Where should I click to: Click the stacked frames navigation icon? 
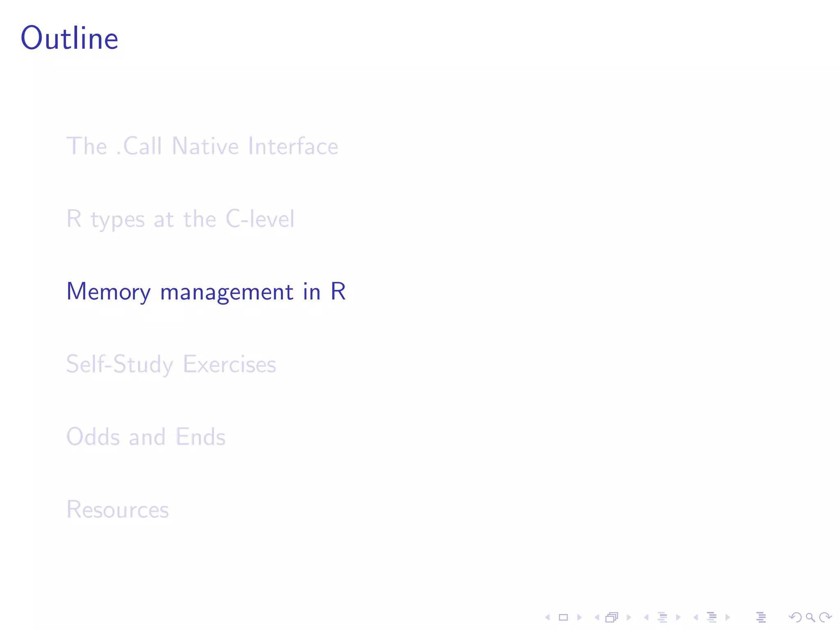pyautogui.click(x=612, y=617)
